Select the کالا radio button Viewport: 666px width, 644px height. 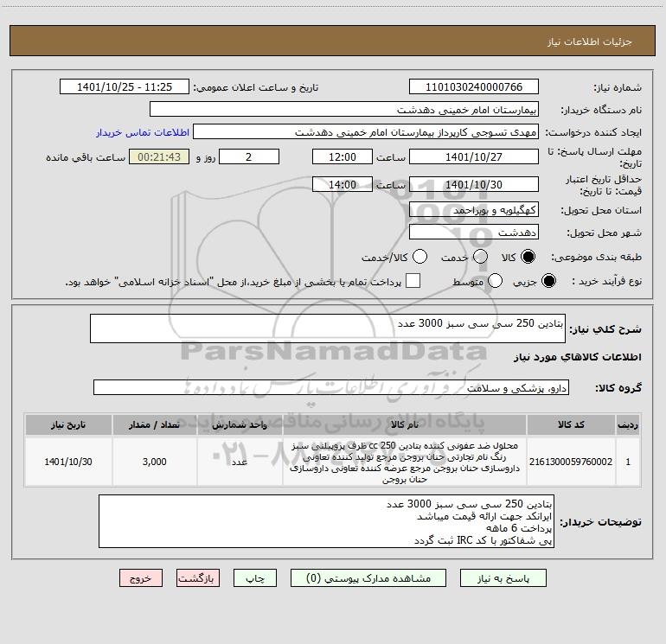click(528, 257)
